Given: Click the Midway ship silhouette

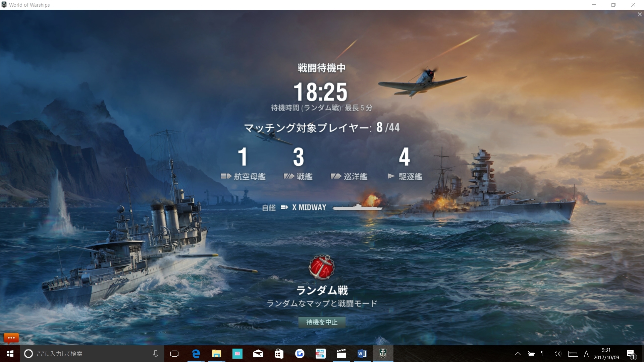Looking at the screenshot, I should [357, 207].
